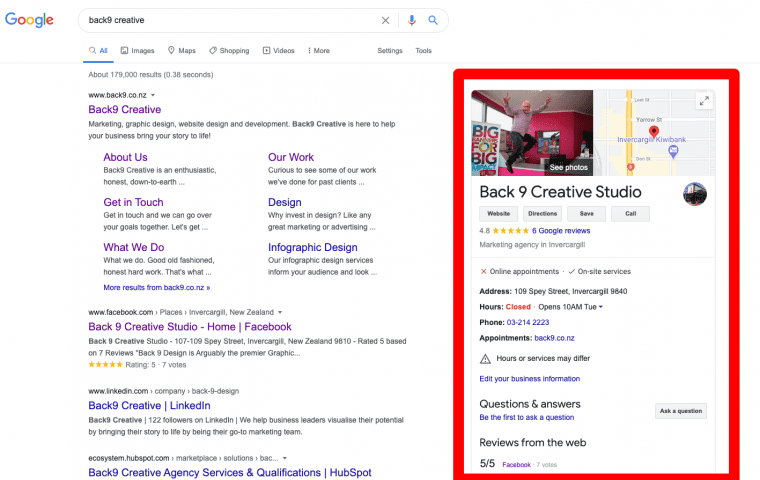The width and height of the screenshot is (760, 480).
Task: Expand dropdown next to www.back9.co.nz
Action: (153, 95)
